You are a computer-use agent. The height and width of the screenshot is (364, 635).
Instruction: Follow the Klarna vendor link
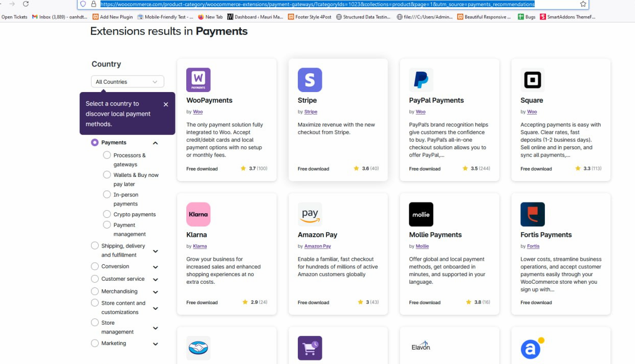(200, 246)
